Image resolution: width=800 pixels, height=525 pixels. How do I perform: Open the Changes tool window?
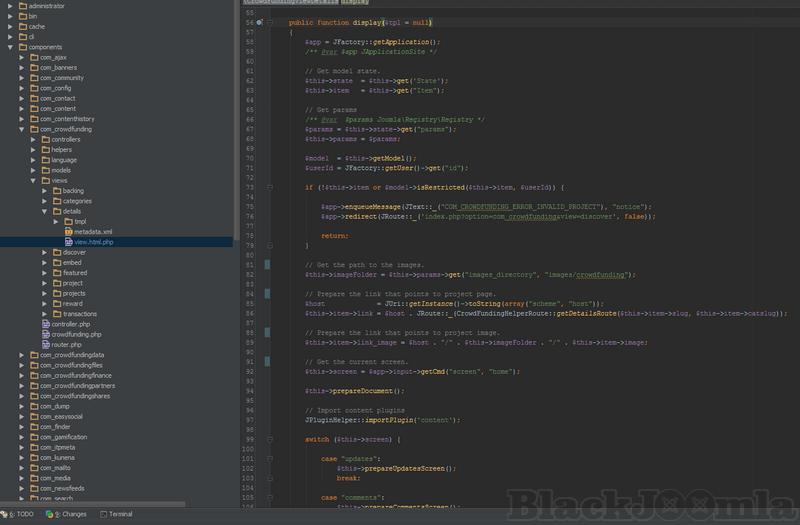coord(68,514)
